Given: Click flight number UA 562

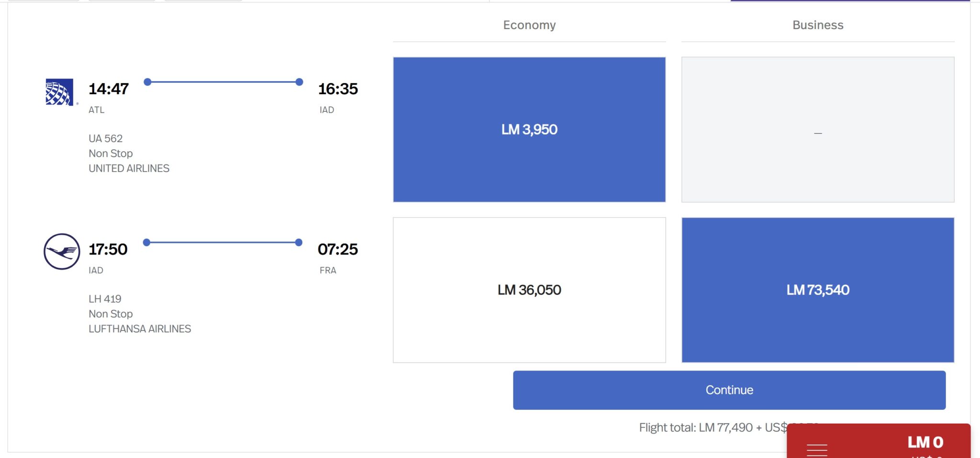Looking at the screenshot, I should pyautogui.click(x=106, y=139).
